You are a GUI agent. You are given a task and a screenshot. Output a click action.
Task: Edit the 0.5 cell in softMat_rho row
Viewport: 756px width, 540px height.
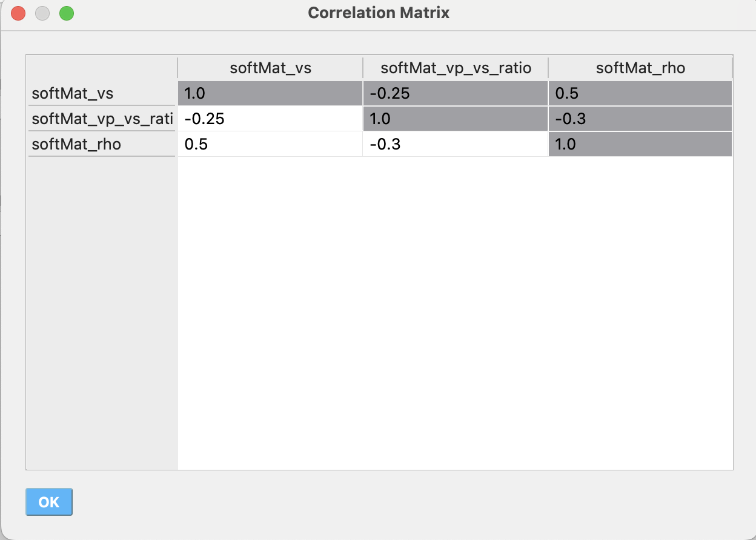pyautogui.click(x=270, y=144)
